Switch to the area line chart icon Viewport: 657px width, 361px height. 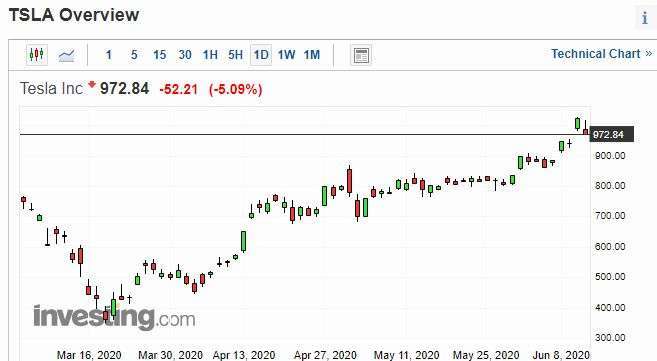coord(66,55)
